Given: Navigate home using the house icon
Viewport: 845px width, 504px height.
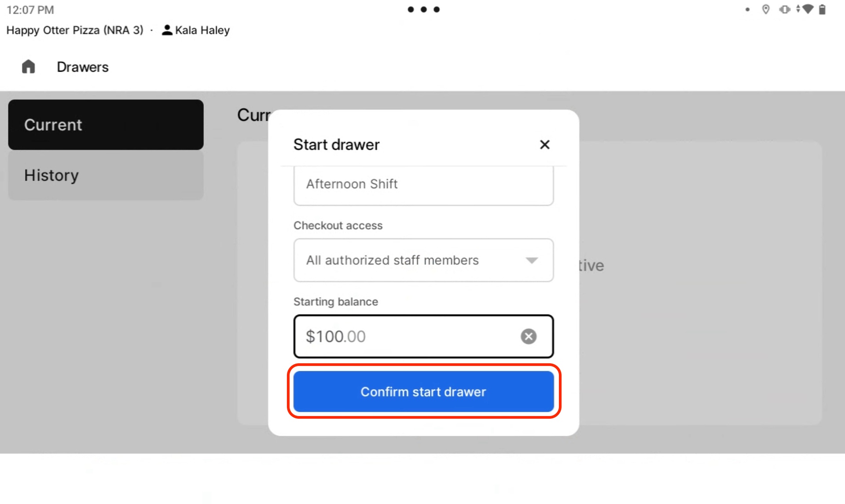Looking at the screenshot, I should point(28,67).
